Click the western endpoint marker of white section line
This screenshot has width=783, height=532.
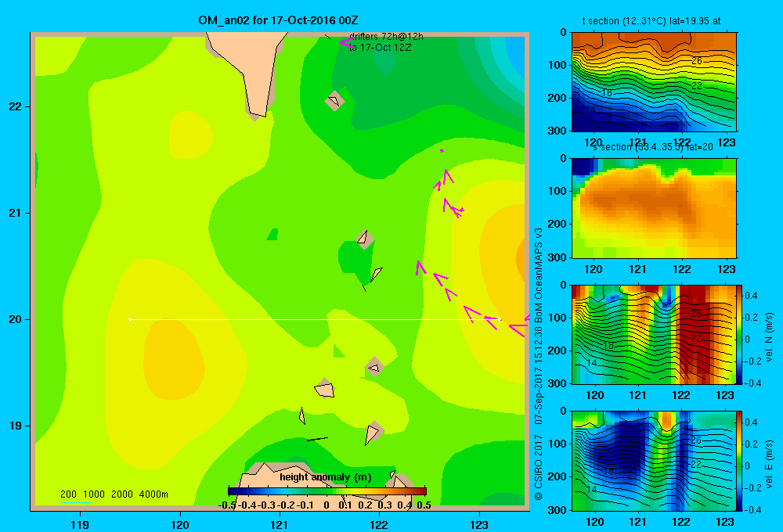pyautogui.click(x=130, y=319)
